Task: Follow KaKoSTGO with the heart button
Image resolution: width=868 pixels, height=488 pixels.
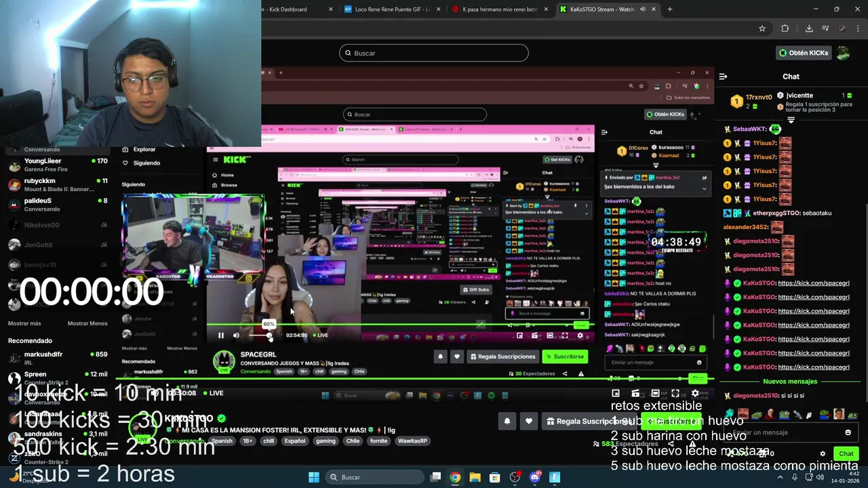Action: [528, 422]
